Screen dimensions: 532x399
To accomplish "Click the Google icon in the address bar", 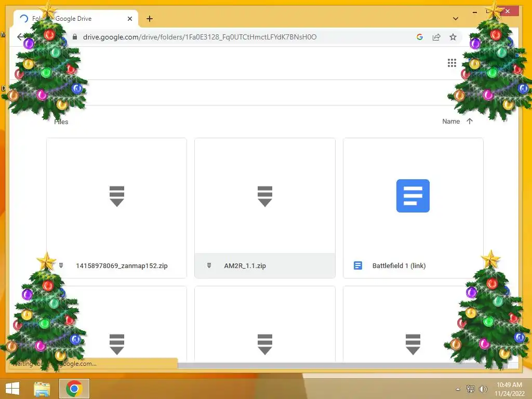I will point(420,37).
